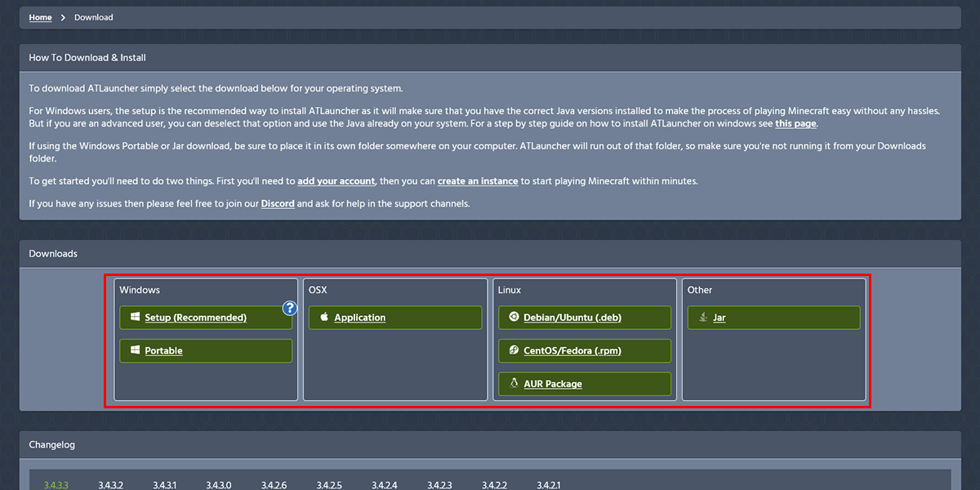Click the Fedora logo on the CentOS/Fedora button
This screenshot has width=980, height=490.
click(514, 350)
